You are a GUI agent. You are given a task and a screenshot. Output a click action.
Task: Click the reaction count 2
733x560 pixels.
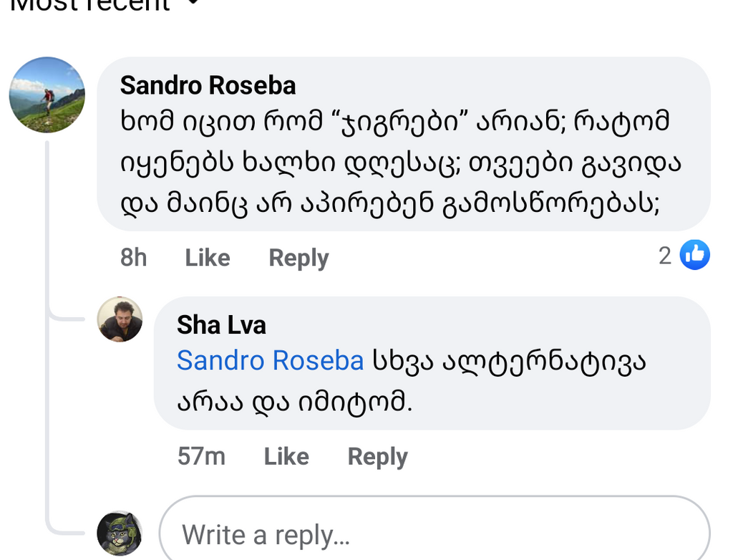665,255
